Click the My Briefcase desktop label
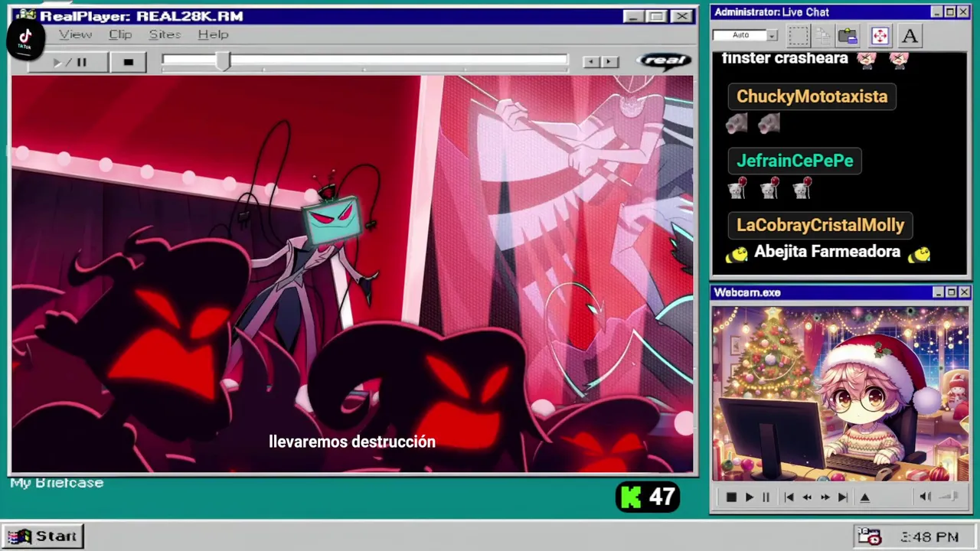 pyautogui.click(x=57, y=483)
